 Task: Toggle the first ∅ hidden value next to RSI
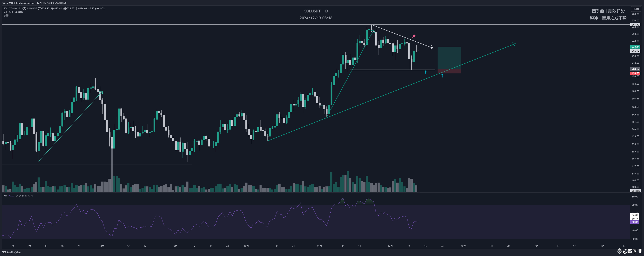17,196
